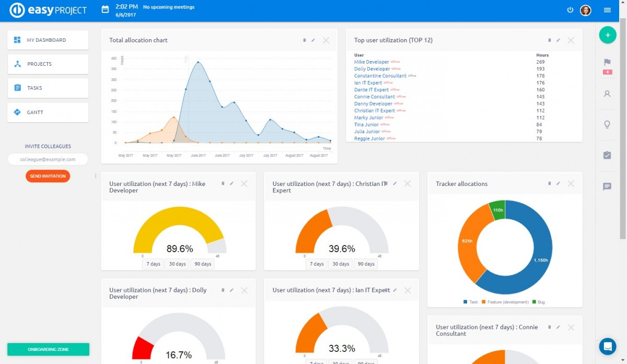Open the calendar icon next to the clock
627x364 pixels.
(104, 9)
